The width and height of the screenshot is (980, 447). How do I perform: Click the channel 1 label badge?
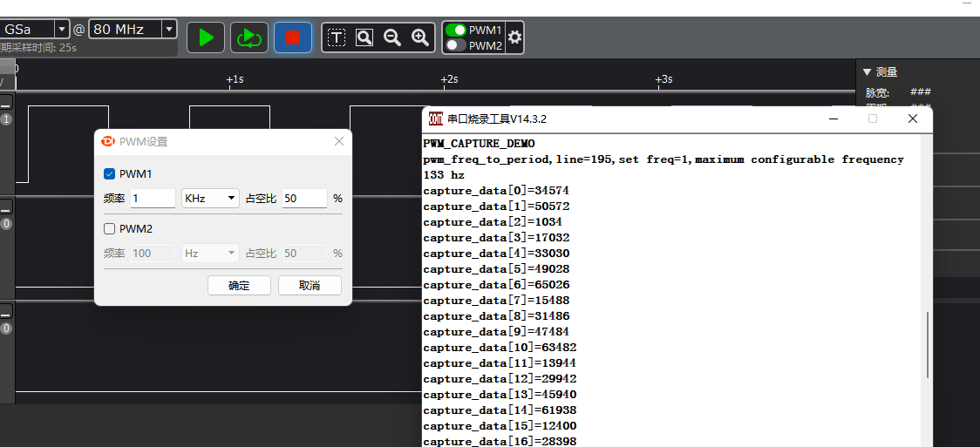[x=6, y=120]
